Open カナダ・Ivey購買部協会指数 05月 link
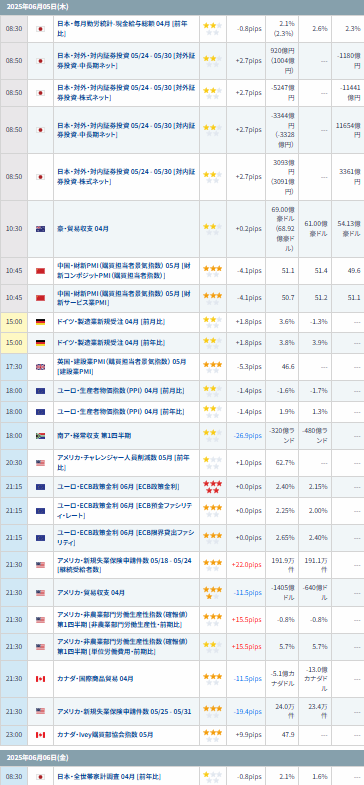 [x=105, y=735]
